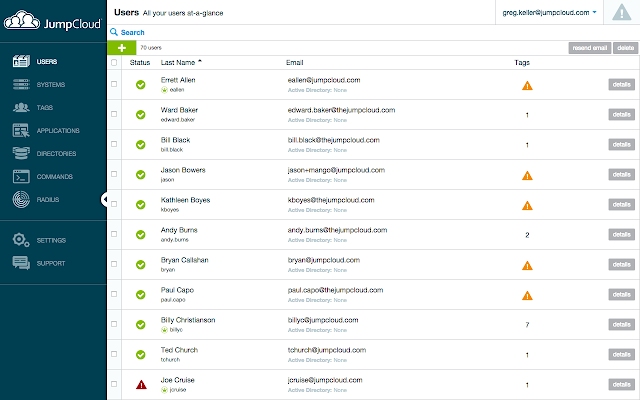Open details for Kathleen Boyes
Viewport: 640px width, 400px height.
(x=622, y=204)
